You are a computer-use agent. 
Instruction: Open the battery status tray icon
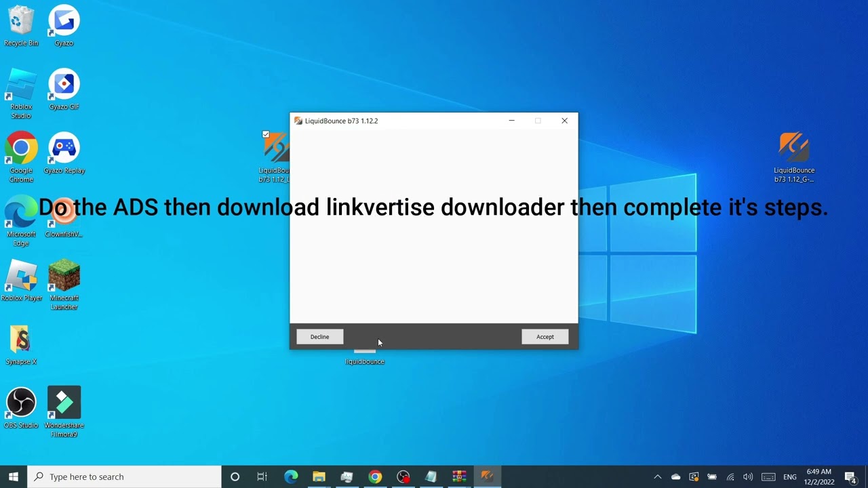712,476
